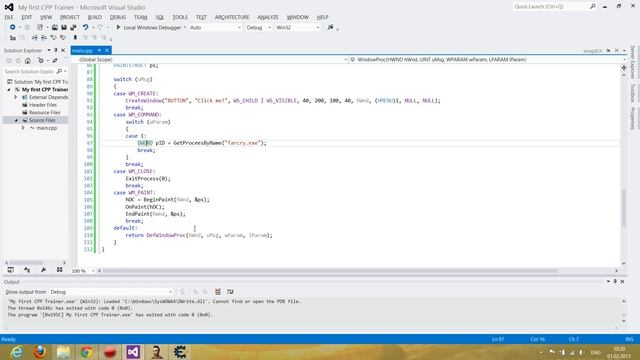Click the Quick Launch input field

[x=550, y=7]
